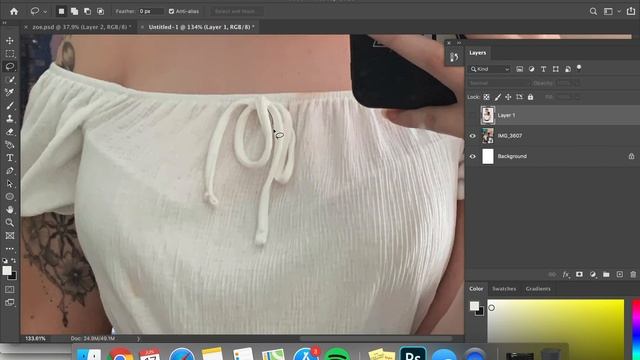Select the Quick Selection brush tool
This screenshot has height=360, width=640.
coord(10,80)
